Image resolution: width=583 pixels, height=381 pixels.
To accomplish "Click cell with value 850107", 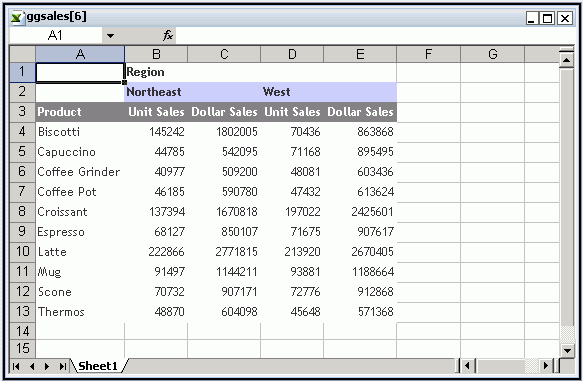I will (224, 232).
